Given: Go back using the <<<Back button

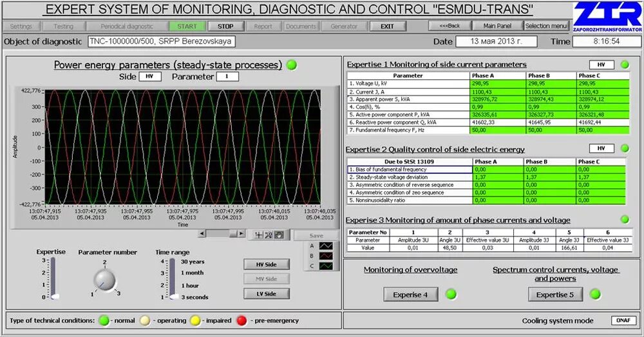Looking at the screenshot, I should click(x=450, y=26).
